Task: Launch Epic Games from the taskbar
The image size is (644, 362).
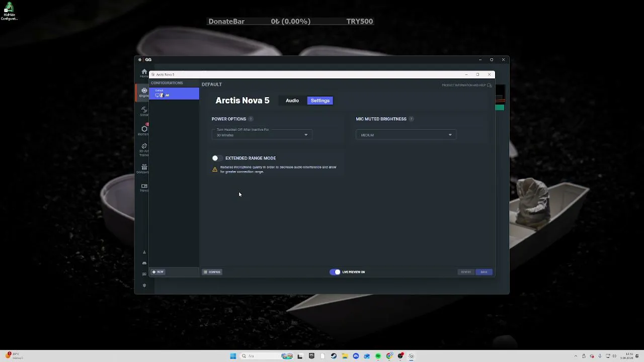Action: coord(311,356)
